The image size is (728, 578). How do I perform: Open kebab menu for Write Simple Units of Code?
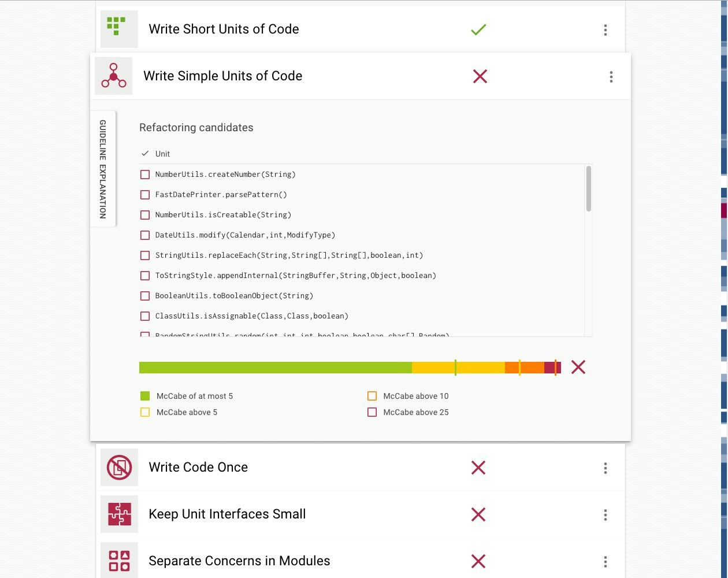[x=611, y=76]
